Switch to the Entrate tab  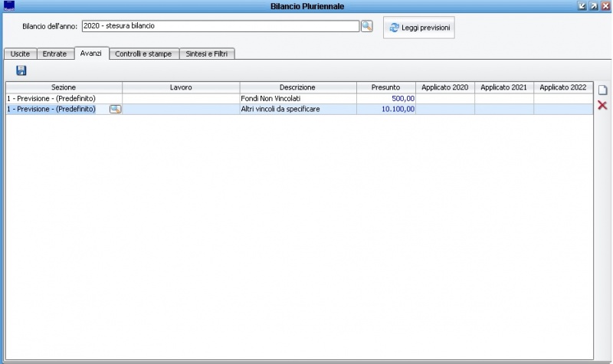[54, 54]
